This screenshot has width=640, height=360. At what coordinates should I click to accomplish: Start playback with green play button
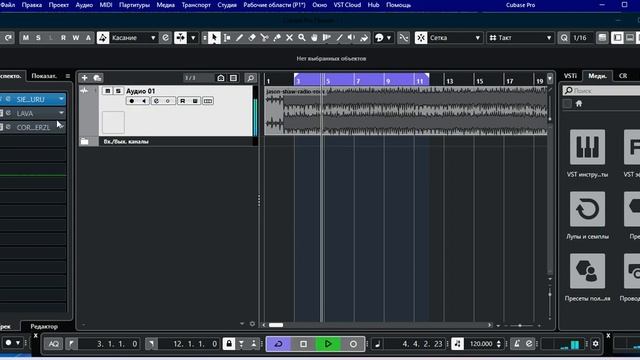point(328,344)
